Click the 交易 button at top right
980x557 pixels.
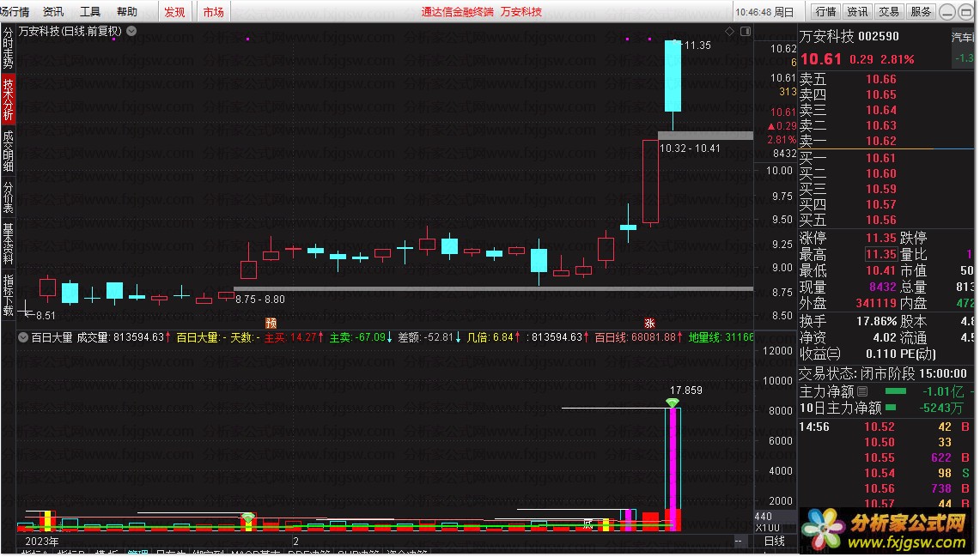coord(889,11)
